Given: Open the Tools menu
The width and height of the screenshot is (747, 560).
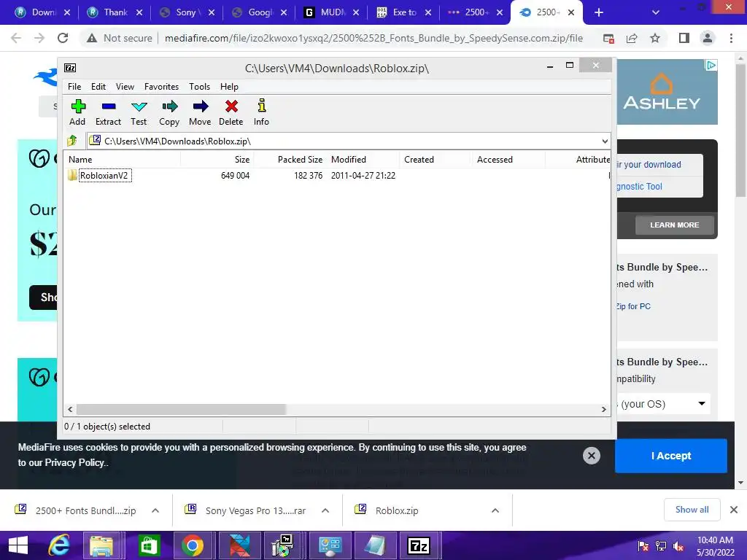Looking at the screenshot, I should click(199, 87).
